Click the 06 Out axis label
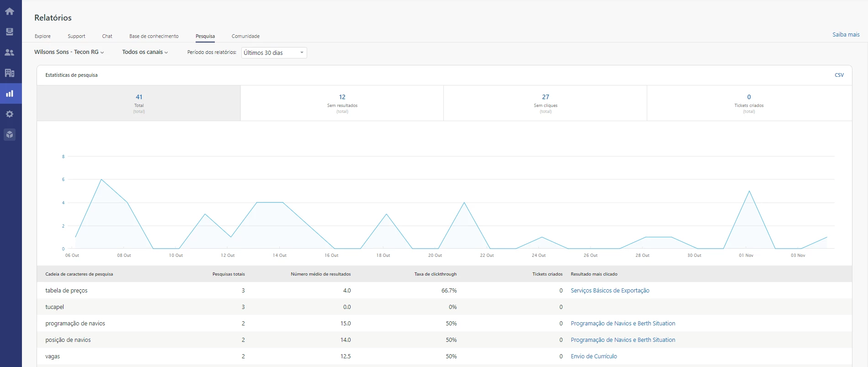This screenshot has height=367, width=868. (x=72, y=255)
